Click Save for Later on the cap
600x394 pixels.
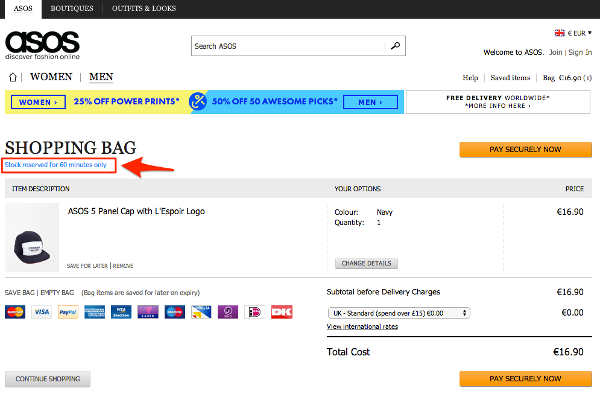(x=87, y=266)
